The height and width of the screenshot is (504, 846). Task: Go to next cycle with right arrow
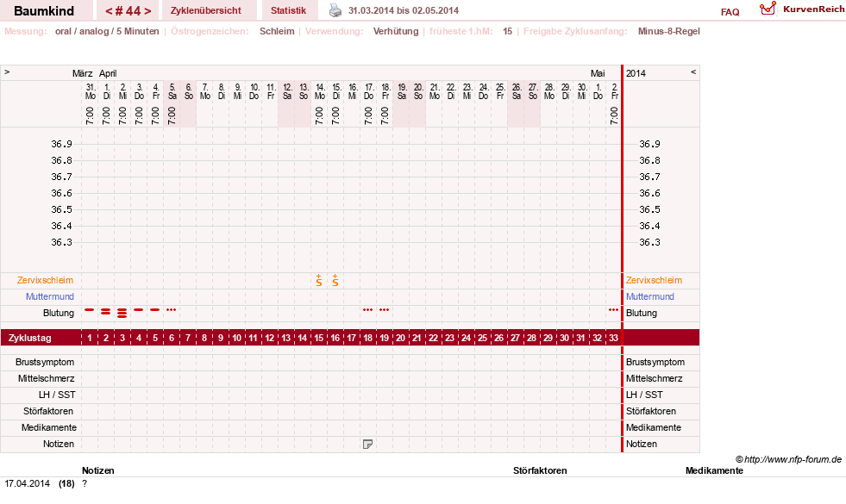pos(147,11)
